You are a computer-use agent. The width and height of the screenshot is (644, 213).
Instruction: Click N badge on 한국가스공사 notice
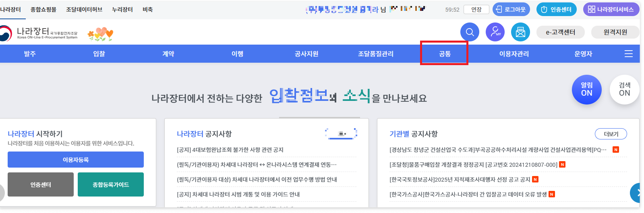tap(552, 195)
